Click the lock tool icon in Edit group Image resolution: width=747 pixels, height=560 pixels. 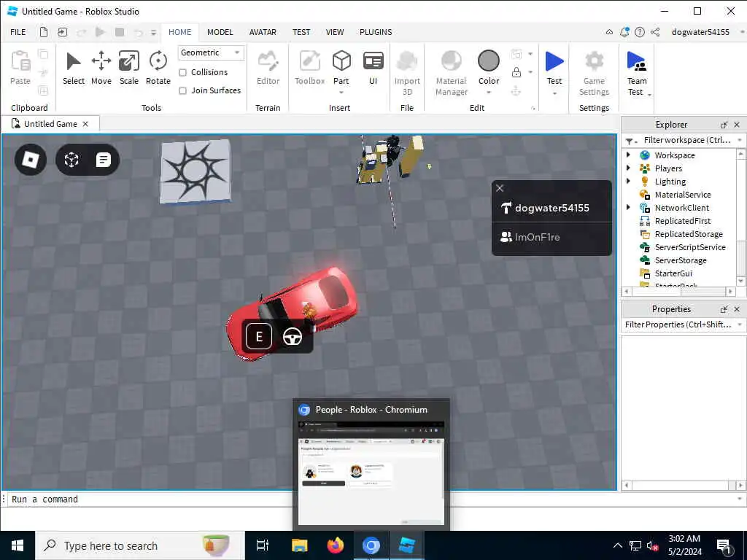pos(516,72)
